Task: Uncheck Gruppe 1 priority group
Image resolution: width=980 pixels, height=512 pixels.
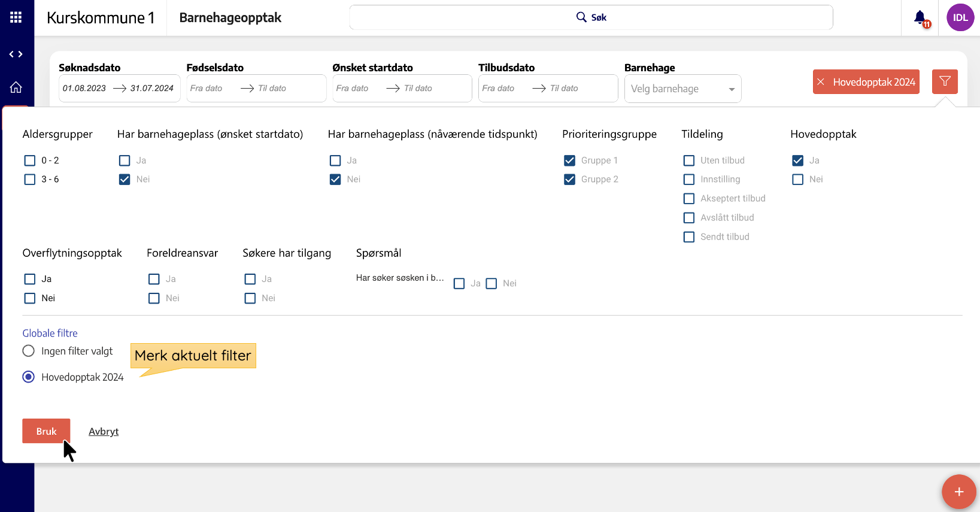Action: (569, 160)
